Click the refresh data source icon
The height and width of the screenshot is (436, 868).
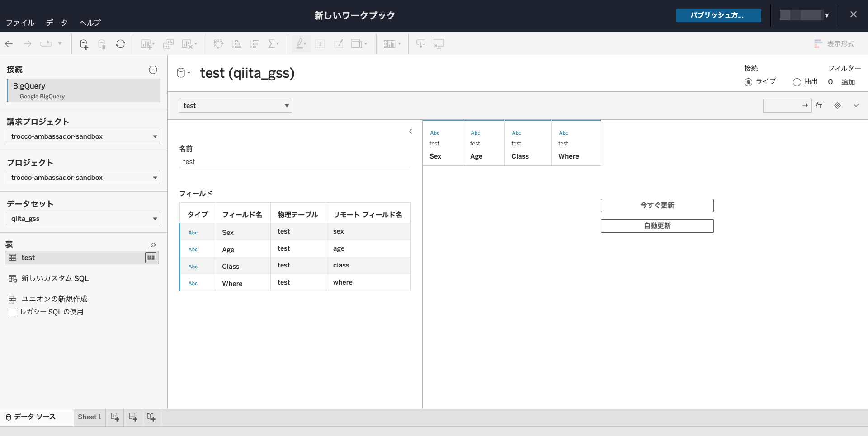(120, 44)
